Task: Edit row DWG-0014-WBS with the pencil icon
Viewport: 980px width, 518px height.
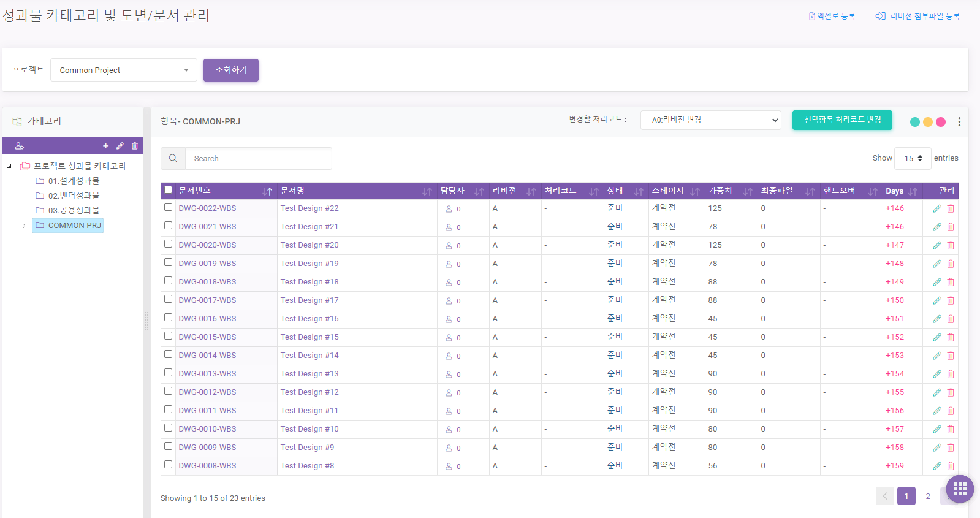Action: point(937,356)
